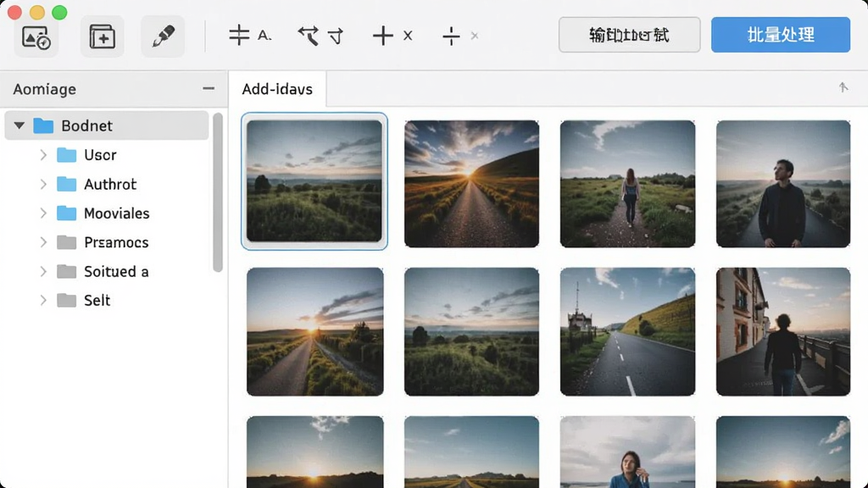The image size is (868, 488).
Task: Select the Bodnet folder
Action: point(107,125)
